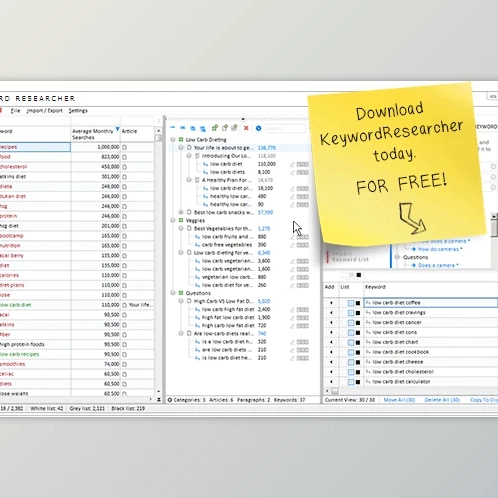
Task: Click add arrow for low carb diet cancer
Action: [x=331, y=322]
